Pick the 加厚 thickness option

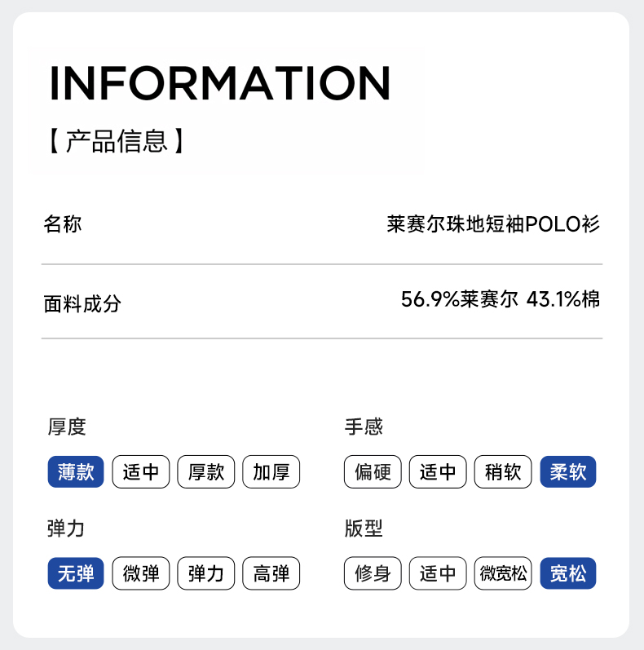tap(271, 472)
